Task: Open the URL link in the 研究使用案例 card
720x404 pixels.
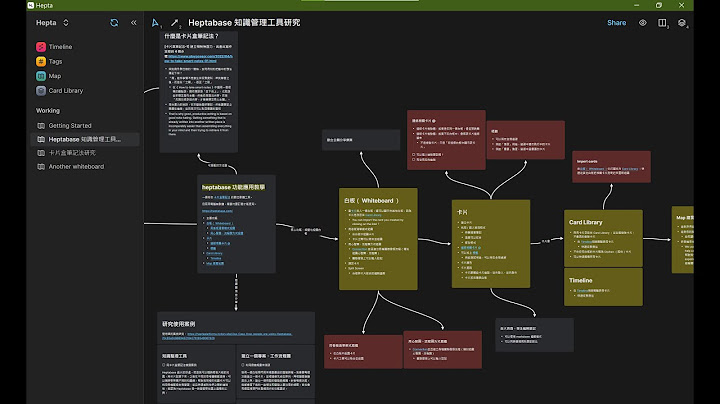Action: [x=227, y=336]
